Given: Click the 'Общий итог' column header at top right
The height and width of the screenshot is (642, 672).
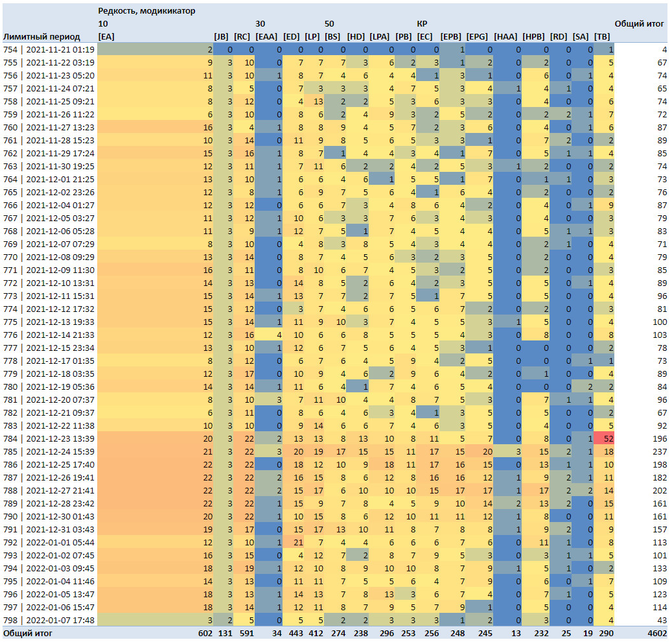Looking at the screenshot, I should (x=640, y=24).
